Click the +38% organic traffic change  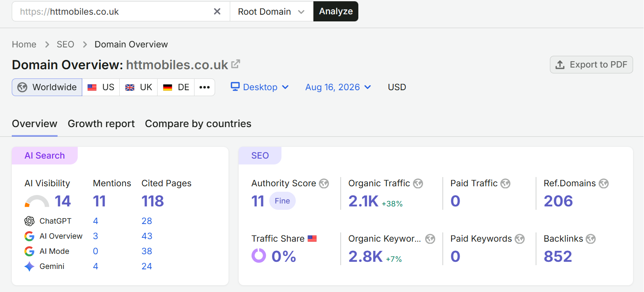(x=392, y=204)
